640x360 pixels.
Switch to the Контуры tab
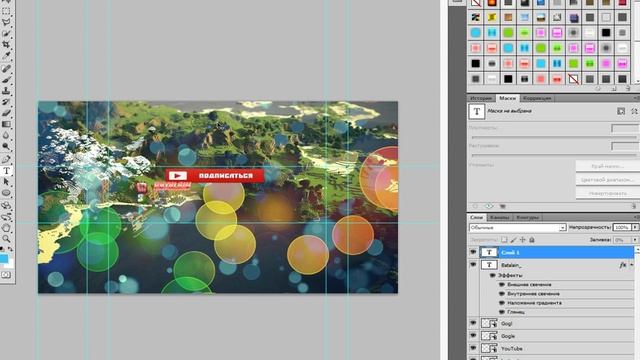tap(528, 218)
